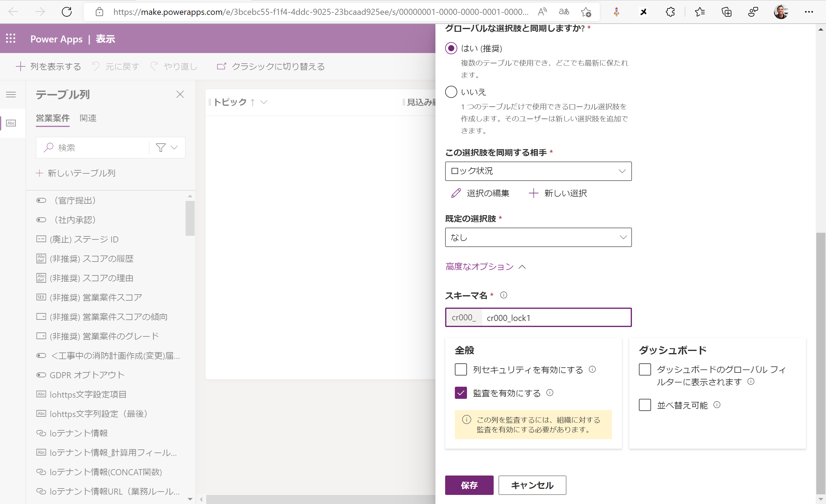Image resolution: width=826 pixels, height=504 pixels.
Task: Click the hamburger menu icon in left rail
Action: (11, 95)
